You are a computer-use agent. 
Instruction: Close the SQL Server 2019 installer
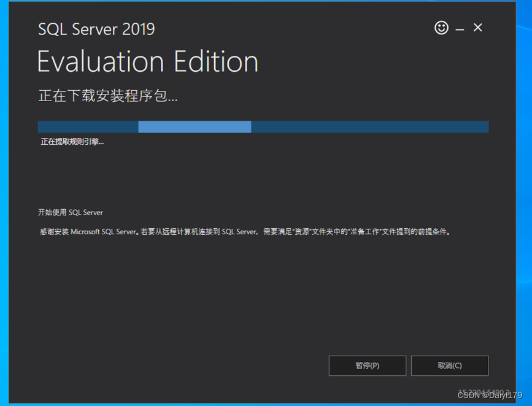click(478, 28)
